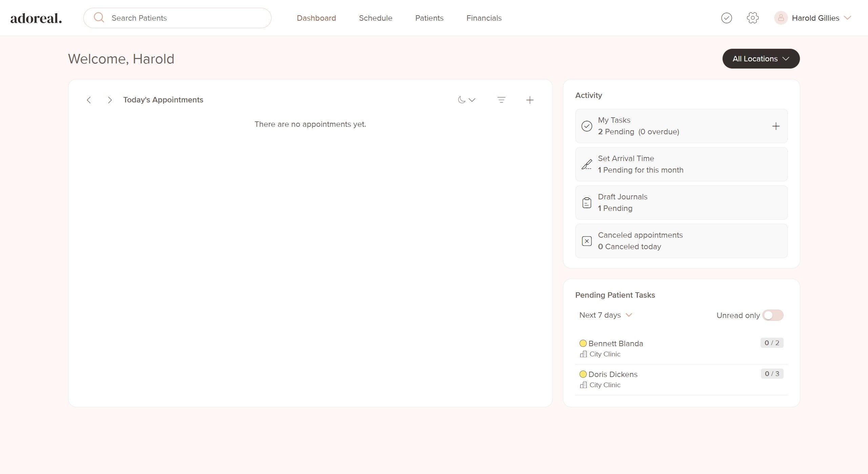
Task: Toggle the Unread only switch
Action: (773, 315)
